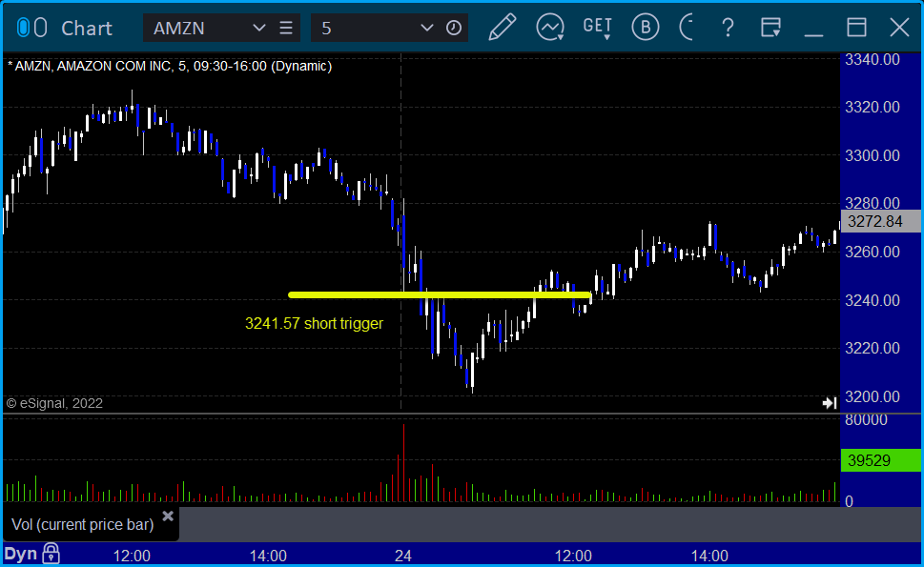Screen dimensions: 924x567
Task: Open help with the question mark
Action: pos(728,28)
